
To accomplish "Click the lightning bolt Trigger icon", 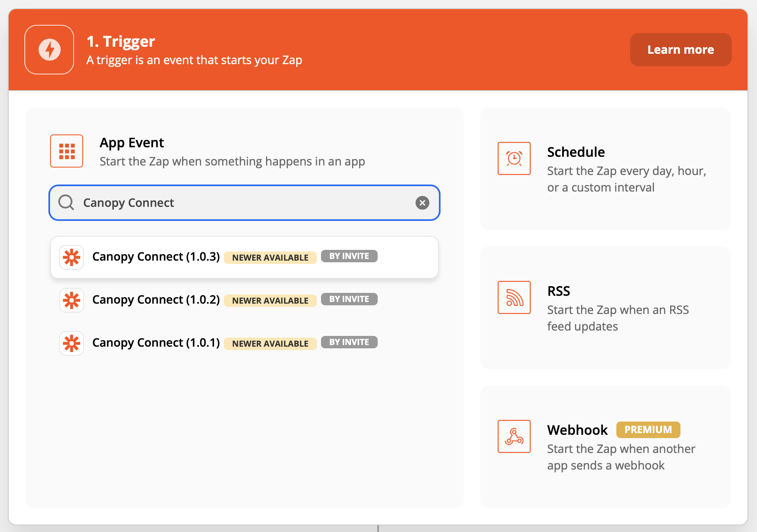I will (49, 50).
